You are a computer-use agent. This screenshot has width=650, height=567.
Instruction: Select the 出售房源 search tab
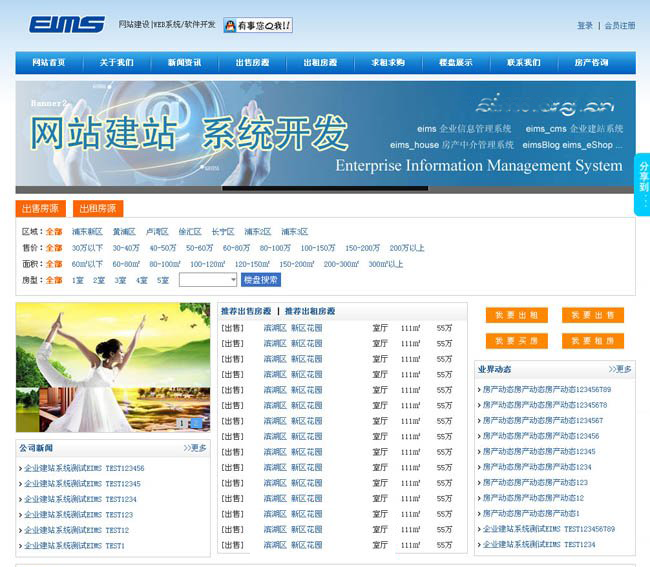click(40, 209)
